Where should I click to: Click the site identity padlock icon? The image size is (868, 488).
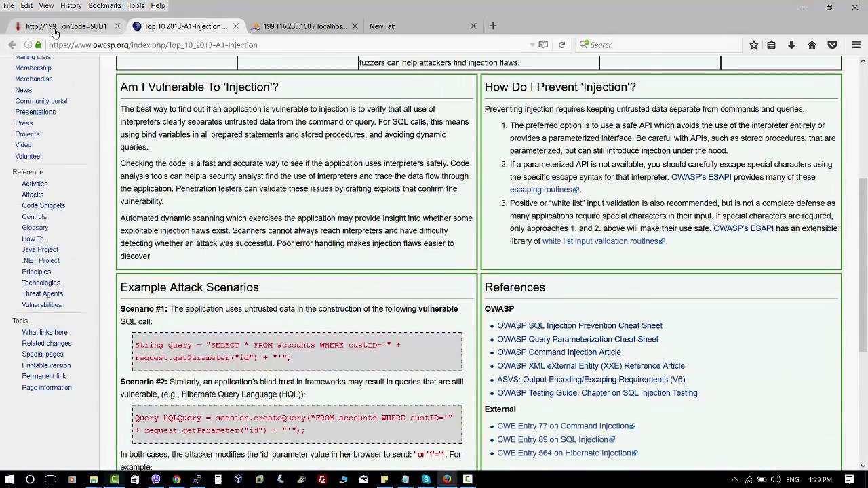coord(39,45)
